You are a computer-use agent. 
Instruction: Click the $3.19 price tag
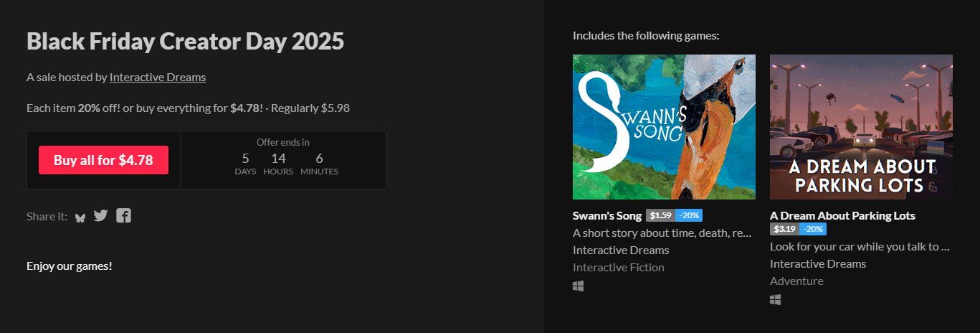click(785, 229)
